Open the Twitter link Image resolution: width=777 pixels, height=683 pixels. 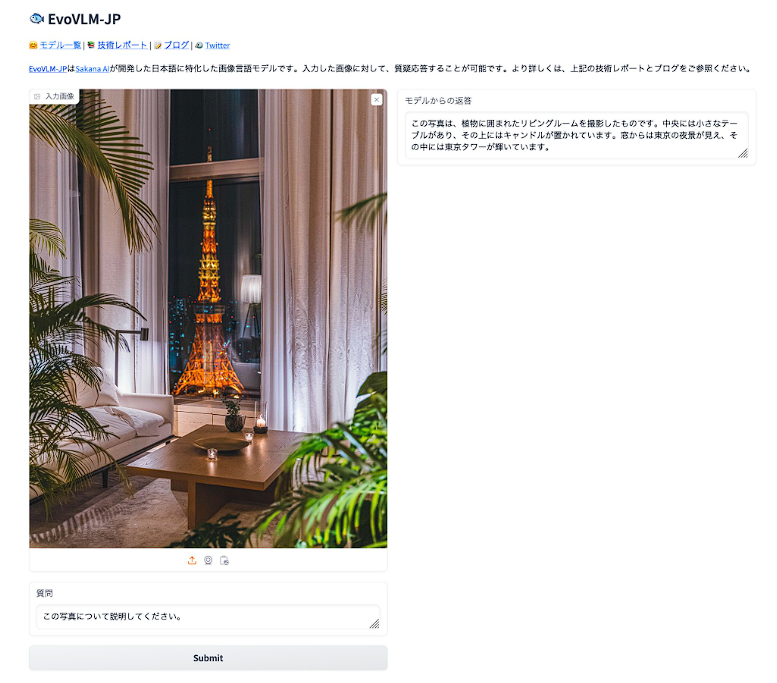(218, 45)
